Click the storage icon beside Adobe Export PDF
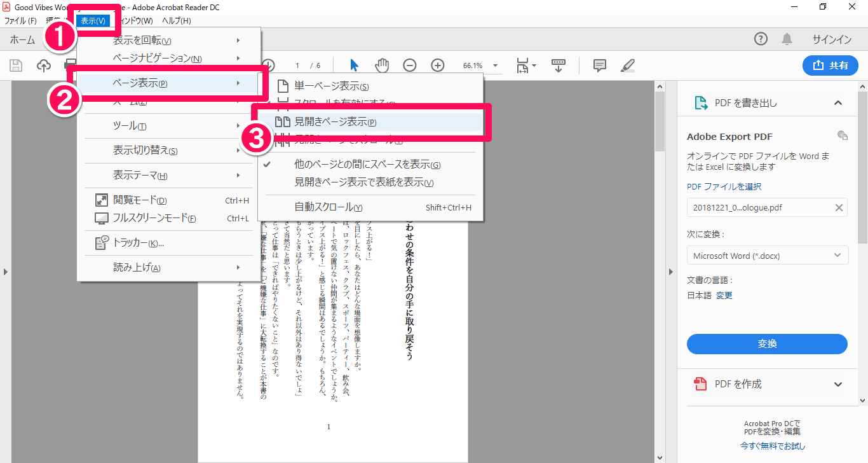This screenshot has height=463, width=868. (x=843, y=135)
